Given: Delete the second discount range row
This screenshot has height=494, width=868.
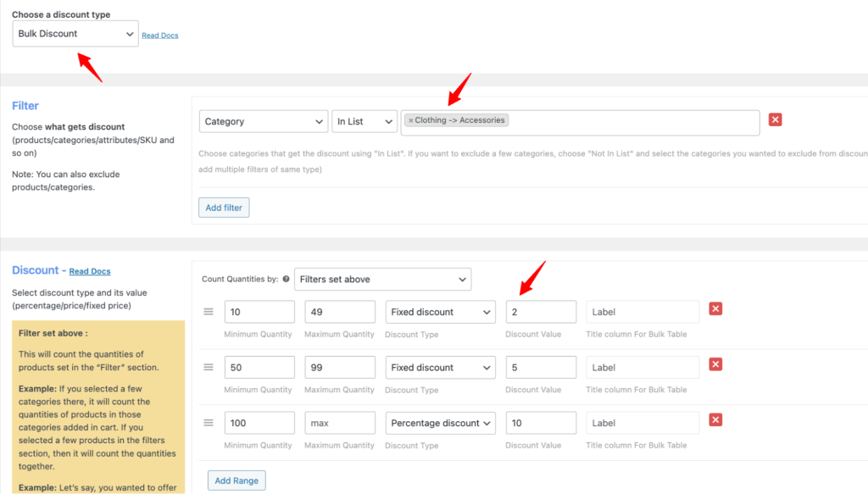Looking at the screenshot, I should click(715, 364).
